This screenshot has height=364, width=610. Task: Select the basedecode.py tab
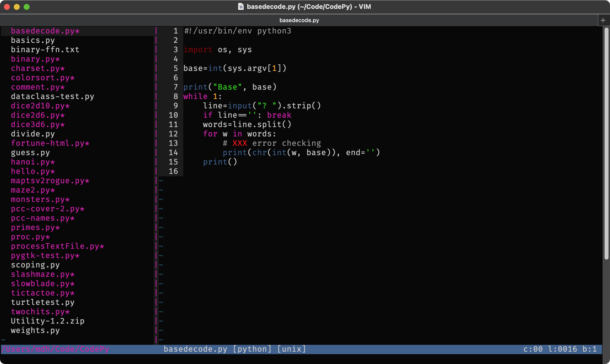tap(299, 20)
